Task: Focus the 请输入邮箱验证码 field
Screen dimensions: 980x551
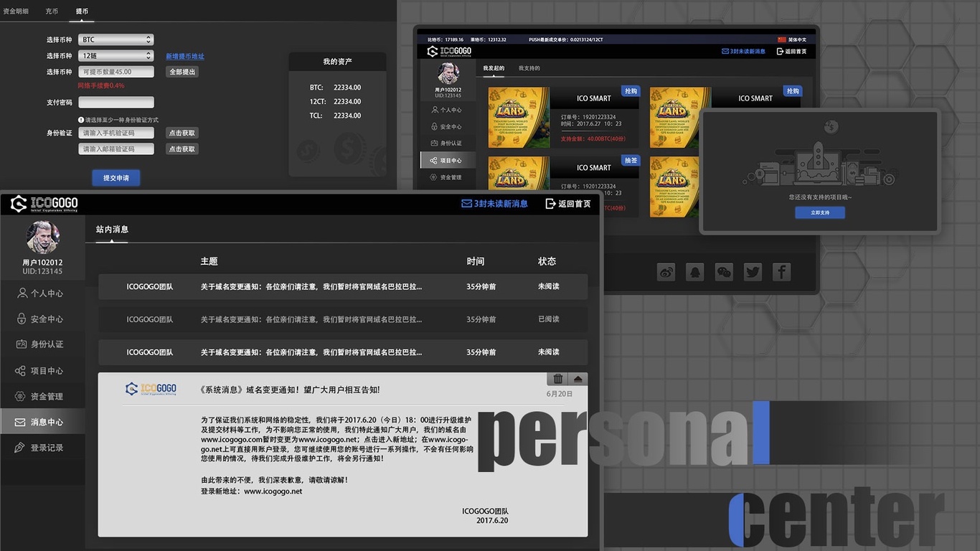Action: (116, 149)
